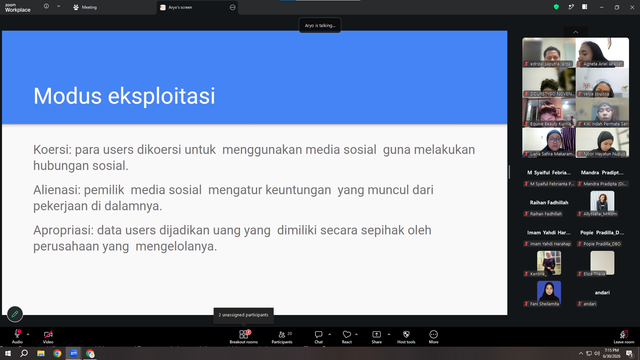Click the Share screen button
The height and width of the screenshot is (360, 640).
click(x=376, y=336)
